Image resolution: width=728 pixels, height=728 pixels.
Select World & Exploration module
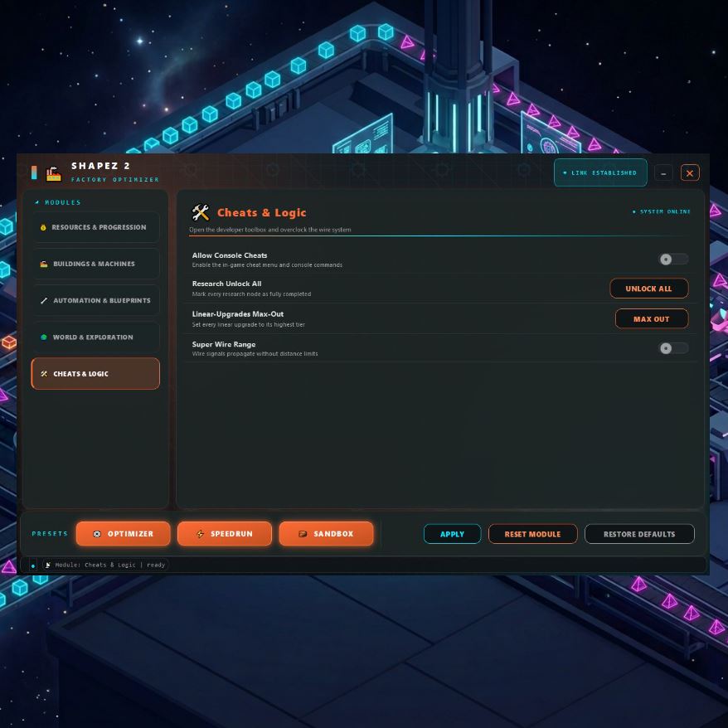tap(95, 337)
